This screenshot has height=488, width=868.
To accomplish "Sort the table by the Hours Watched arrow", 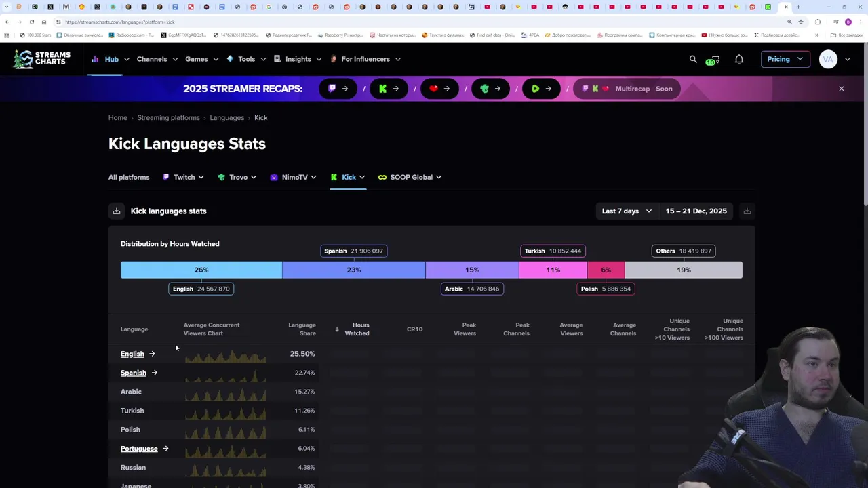I will point(337,329).
